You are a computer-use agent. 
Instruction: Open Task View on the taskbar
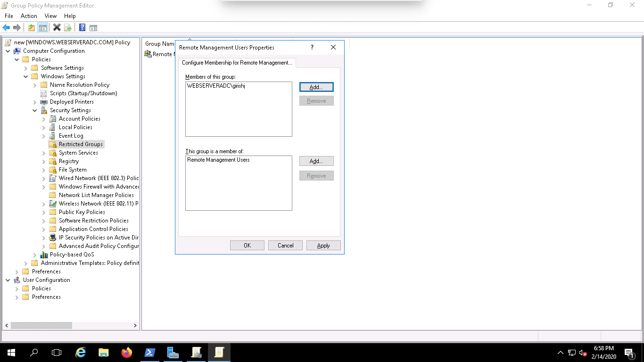(57, 352)
